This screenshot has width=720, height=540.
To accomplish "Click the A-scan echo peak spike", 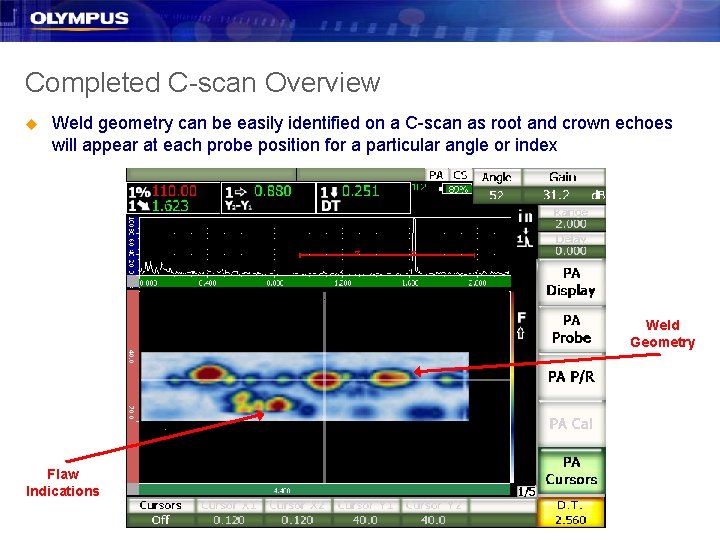I will pos(415,246).
